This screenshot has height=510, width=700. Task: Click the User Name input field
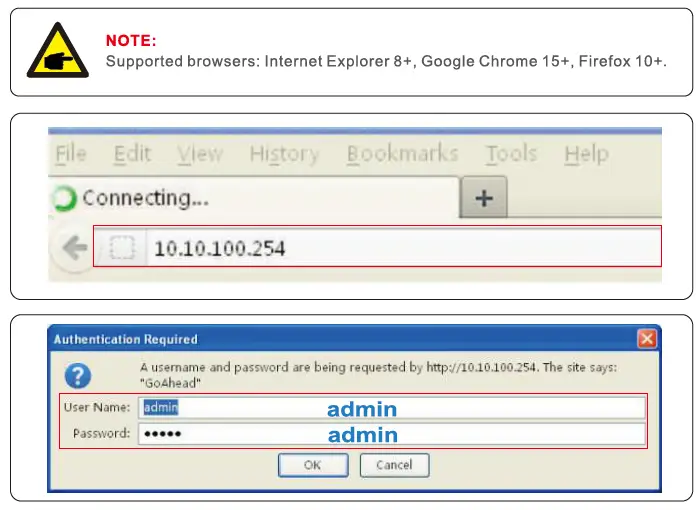[x=392, y=407]
